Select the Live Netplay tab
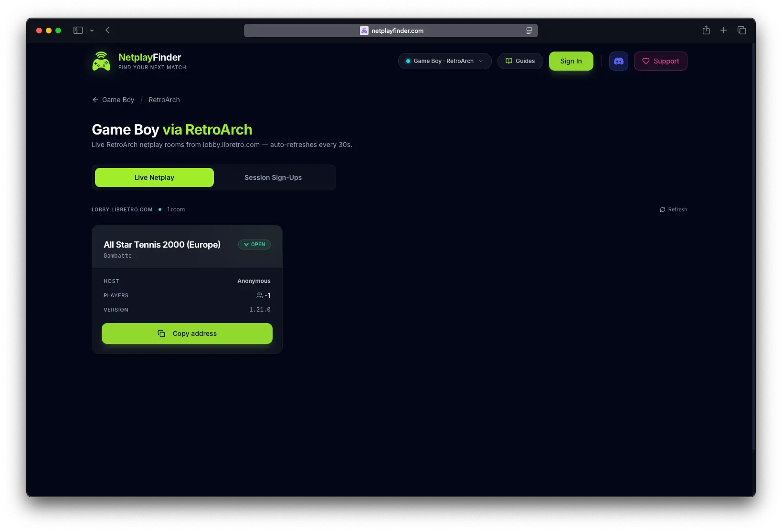This screenshot has height=532, width=782. (x=154, y=177)
